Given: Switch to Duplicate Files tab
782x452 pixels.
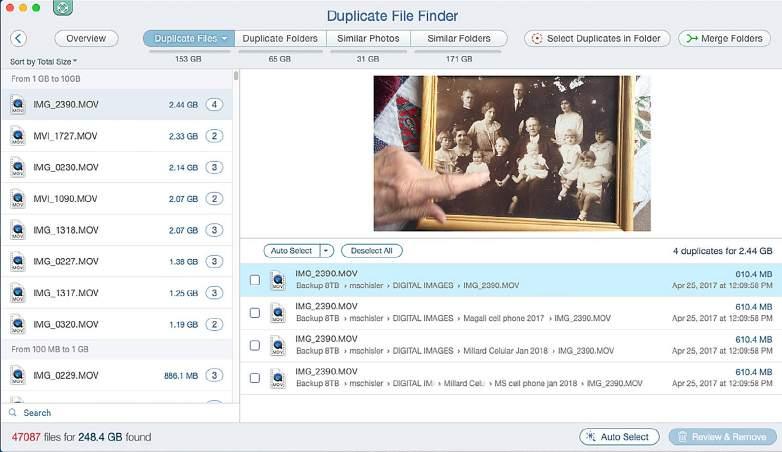Looking at the screenshot, I should pos(189,38).
